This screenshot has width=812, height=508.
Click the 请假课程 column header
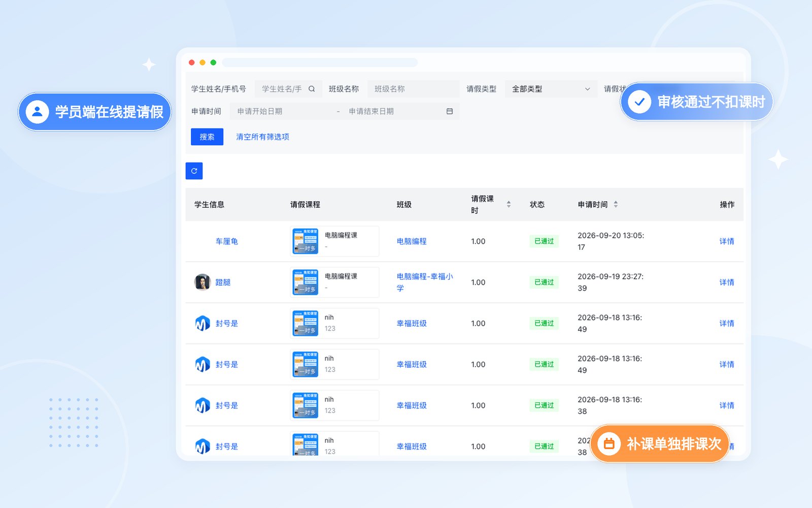(x=305, y=204)
